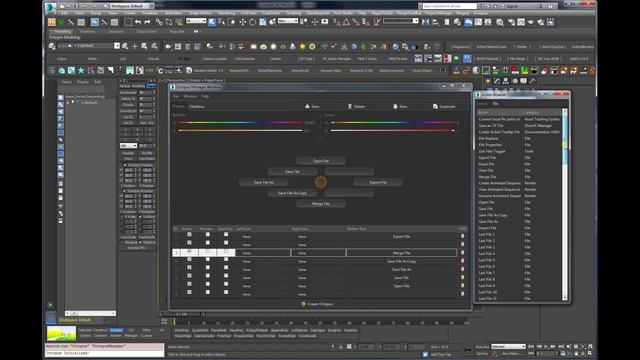Image resolution: width=640 pixels, height=360 pixels.
Task: Open the File menu in Octopus window
Action: 176,96
